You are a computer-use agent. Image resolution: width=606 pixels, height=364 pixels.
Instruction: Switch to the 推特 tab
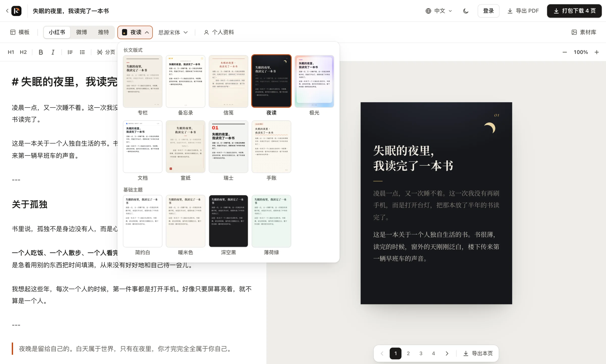pos(103,32)
